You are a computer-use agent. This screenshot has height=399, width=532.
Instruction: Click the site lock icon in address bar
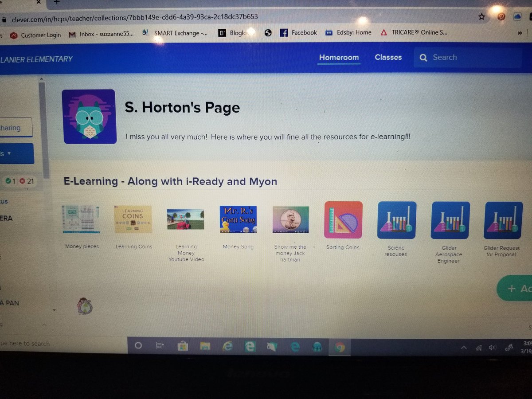pos(4,19)
